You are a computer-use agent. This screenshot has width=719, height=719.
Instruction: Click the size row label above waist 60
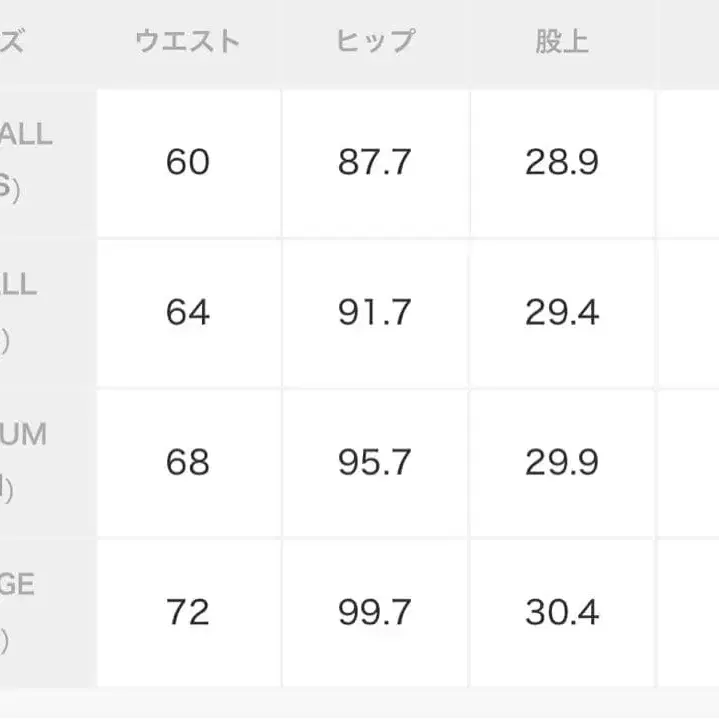[28, 160]
